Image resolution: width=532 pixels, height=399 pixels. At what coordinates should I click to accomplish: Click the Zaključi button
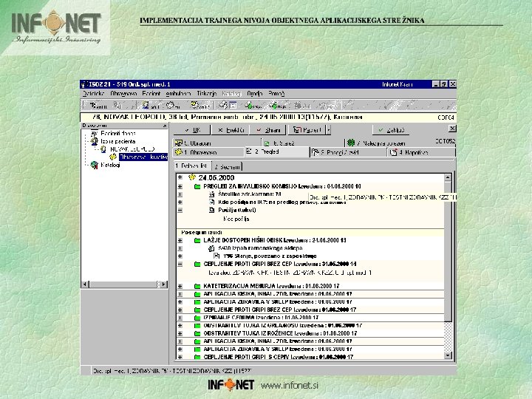(x=391, y=130)
